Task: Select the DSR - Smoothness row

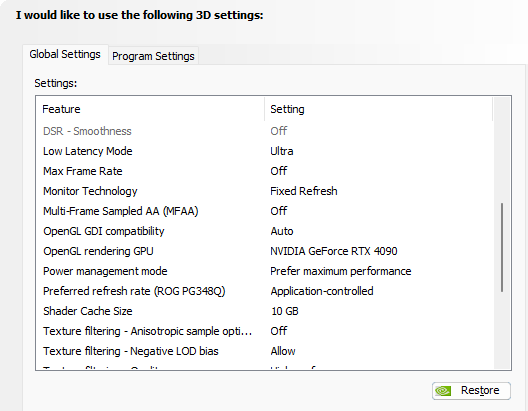Action: [265, 131]
